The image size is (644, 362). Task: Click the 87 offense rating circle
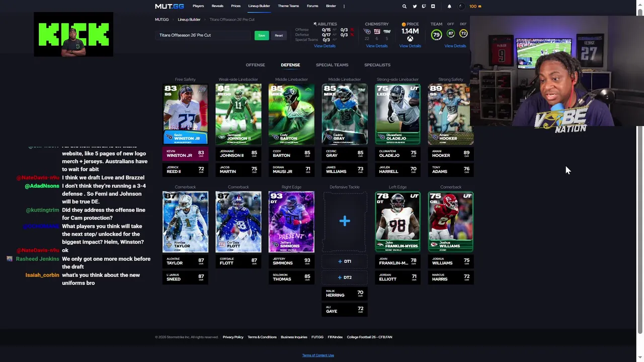450,34
